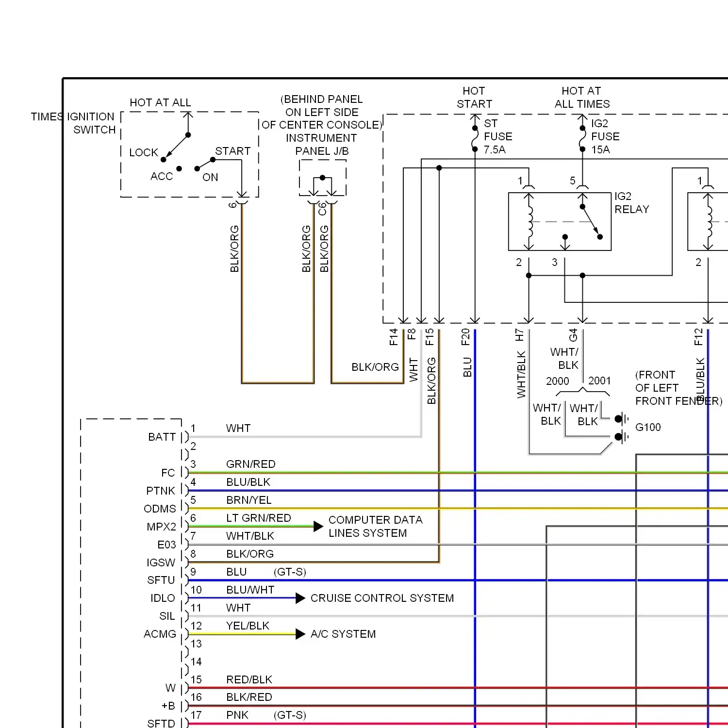Click the COMPUTER DATA LINES SYSTEM reference

point(376,527)
